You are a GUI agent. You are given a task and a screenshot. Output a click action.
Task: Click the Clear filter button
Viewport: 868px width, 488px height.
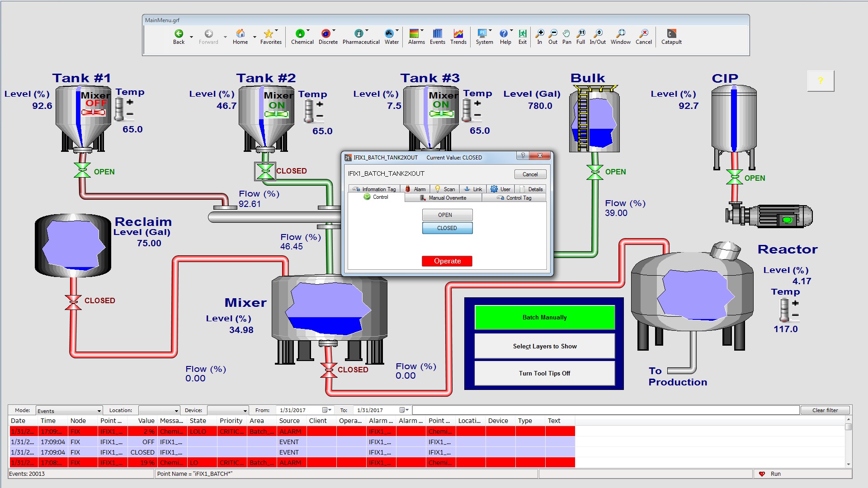click(825, 410)
